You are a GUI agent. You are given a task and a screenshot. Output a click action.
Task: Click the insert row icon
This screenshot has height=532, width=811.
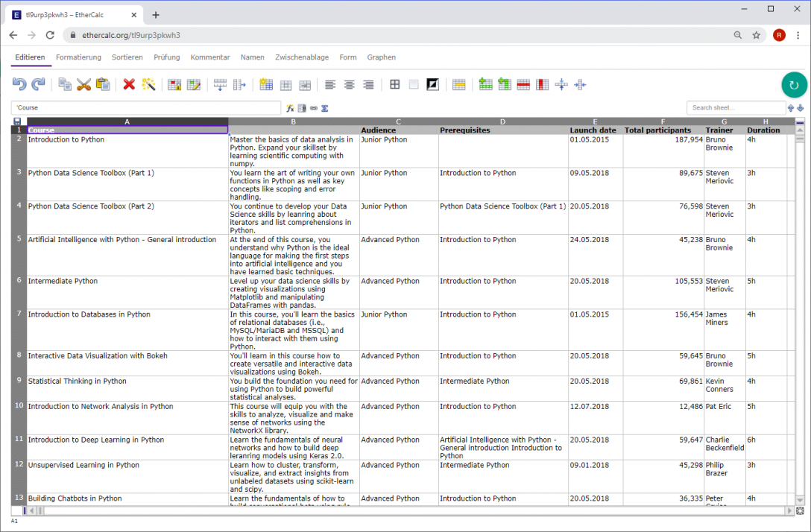click(x=485, y=84)
